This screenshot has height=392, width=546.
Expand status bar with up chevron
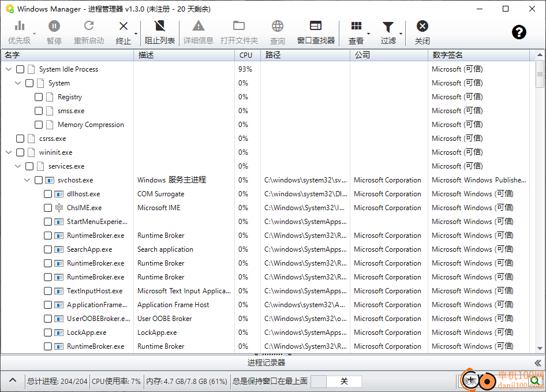pyautogui.click(x=13, y=380)
